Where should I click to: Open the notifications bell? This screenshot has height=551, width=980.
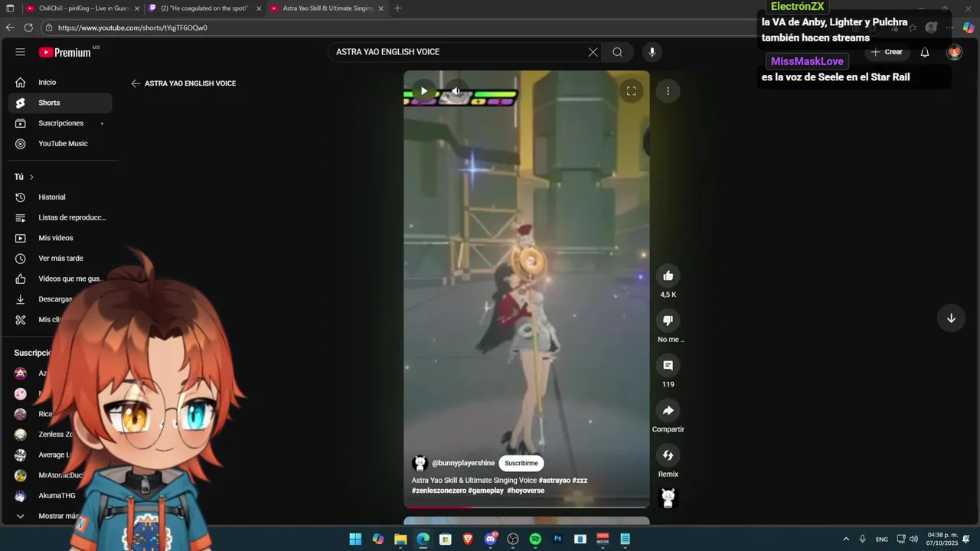(x=925, y=52)
